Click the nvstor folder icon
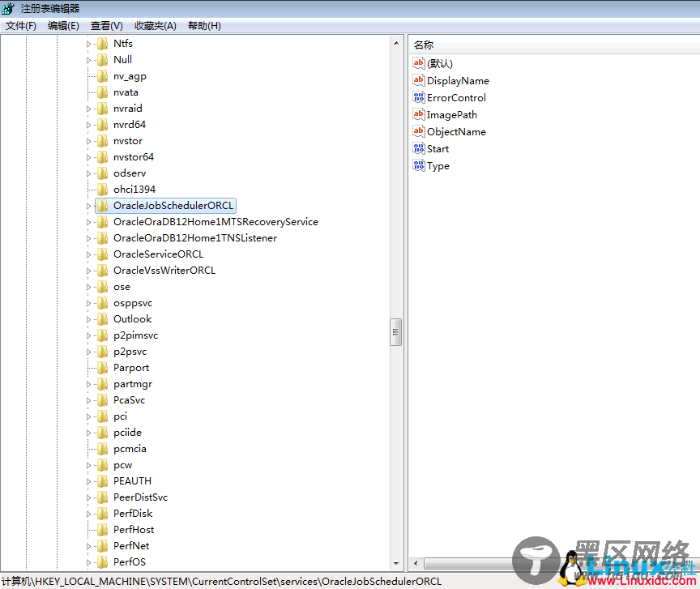The width and height of the screenshot is (700, 589). (103, 141)
